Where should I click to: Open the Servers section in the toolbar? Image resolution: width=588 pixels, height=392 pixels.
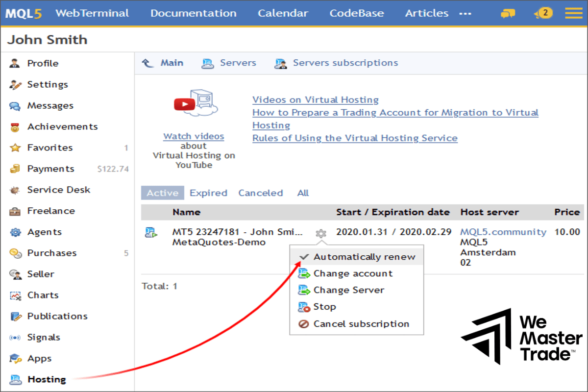[238, 63]
